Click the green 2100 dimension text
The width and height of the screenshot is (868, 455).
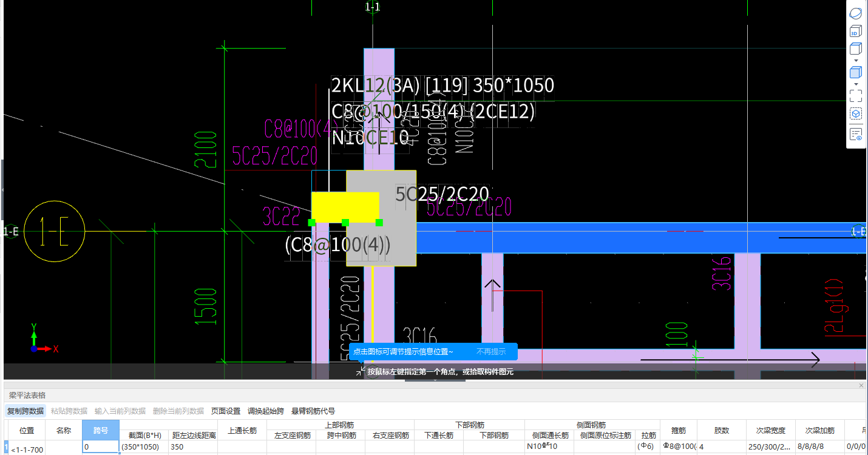(x=206, y=150)
